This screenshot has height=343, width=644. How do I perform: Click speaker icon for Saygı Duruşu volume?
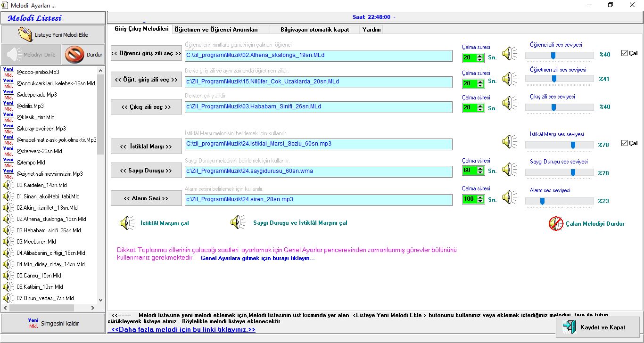[509, 169]
